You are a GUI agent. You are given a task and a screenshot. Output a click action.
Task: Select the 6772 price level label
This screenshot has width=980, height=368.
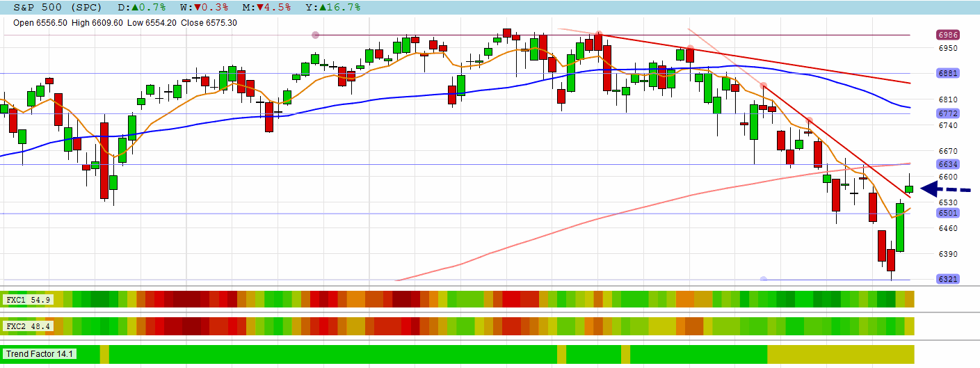click(948, 113)
